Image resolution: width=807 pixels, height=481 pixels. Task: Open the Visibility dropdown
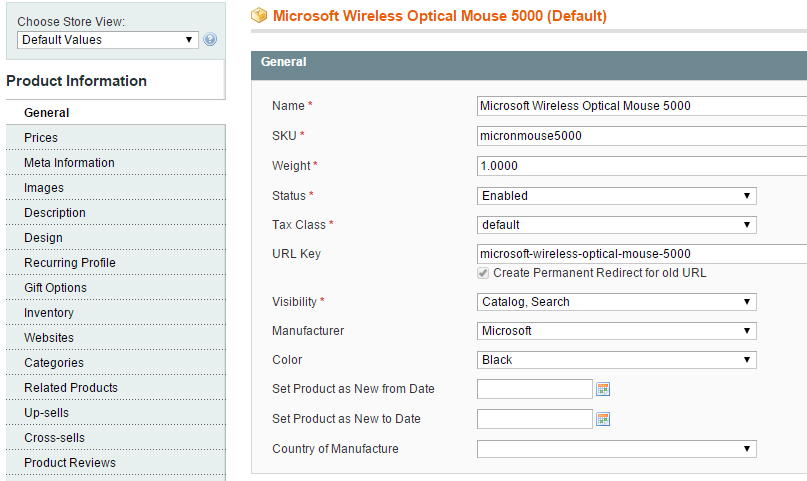coord(617,302)
